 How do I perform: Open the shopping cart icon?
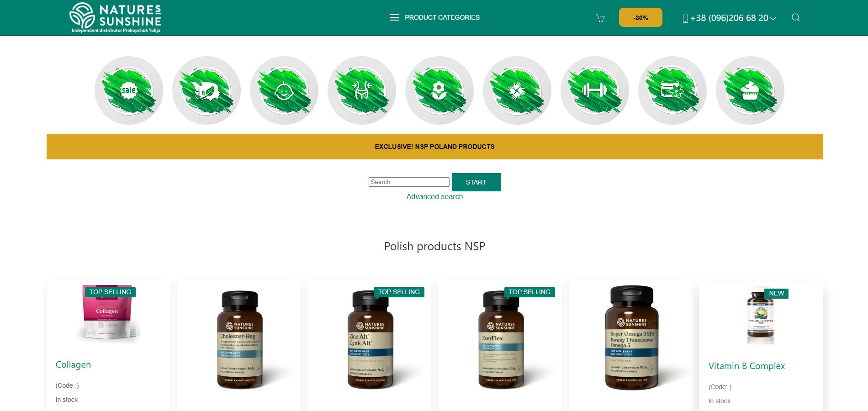coord(600,18)
